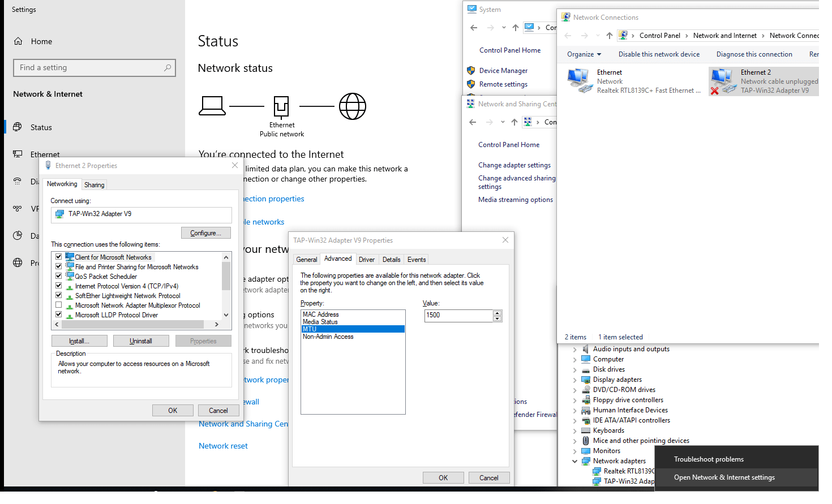Viewport: 832px width, 504px height.
Task: Open the Ethernet monitor icon in Settings sidebar
Action: tap(18, 154)
